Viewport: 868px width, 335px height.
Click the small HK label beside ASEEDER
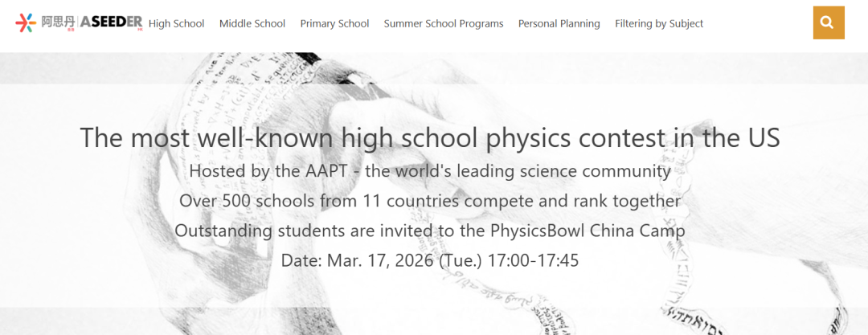coord(140,29)
